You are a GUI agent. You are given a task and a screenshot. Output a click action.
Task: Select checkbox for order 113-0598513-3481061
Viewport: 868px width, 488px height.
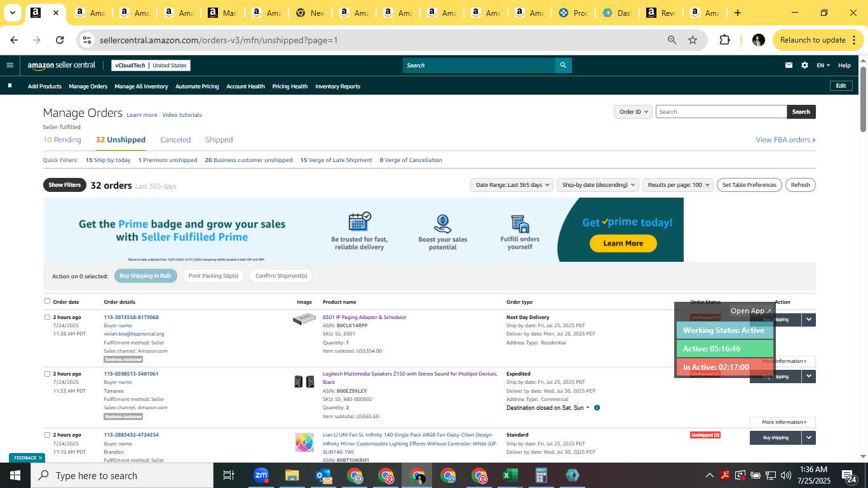click(47, 374)
